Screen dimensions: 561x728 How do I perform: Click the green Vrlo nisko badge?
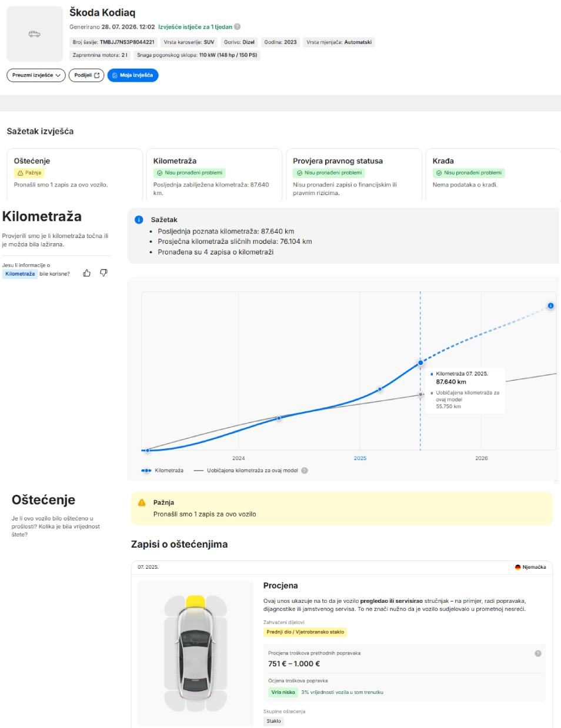coord(283,692)
